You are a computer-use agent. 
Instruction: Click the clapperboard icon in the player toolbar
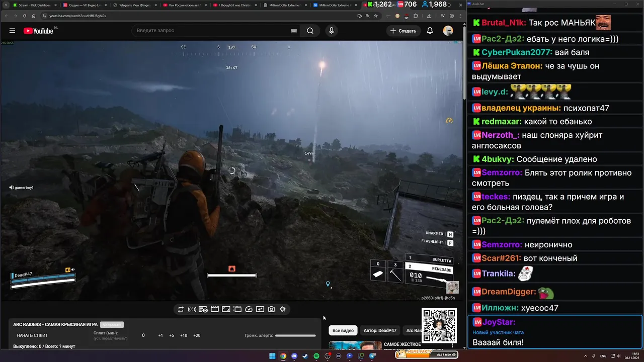(x=215, y=309)
